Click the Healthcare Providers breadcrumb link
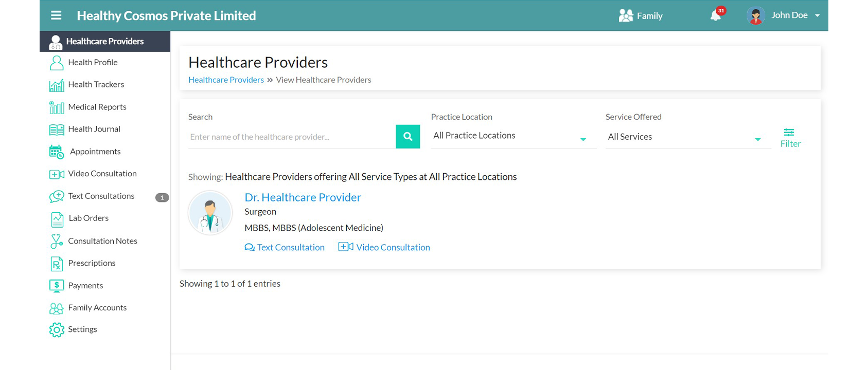868x371 pixels. click(x=226, y=80)
